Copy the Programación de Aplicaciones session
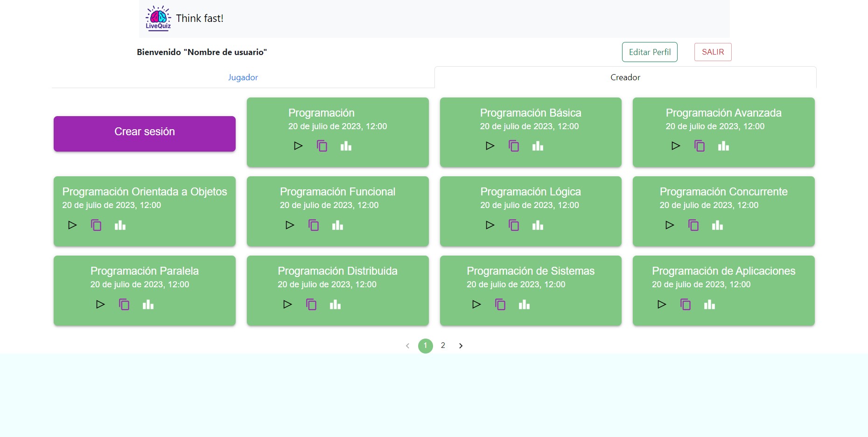868x437 pixels. tap(686, 305)
